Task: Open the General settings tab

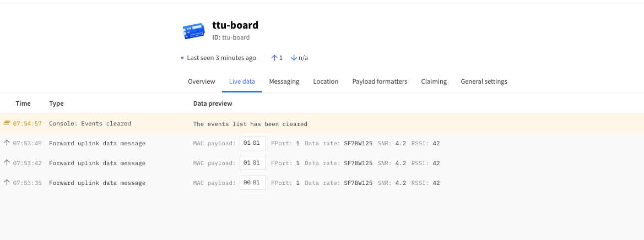Action: (x=484, y=81)
